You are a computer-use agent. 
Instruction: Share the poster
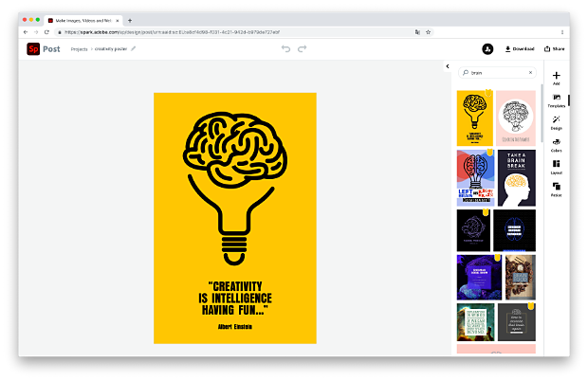(x=554, y=49)
